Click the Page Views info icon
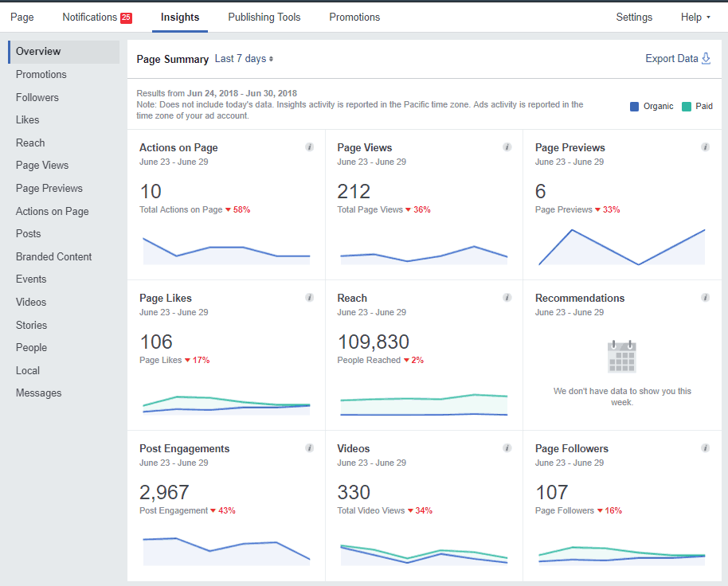Viewport: 728px width, 586px height. [507, 146]
